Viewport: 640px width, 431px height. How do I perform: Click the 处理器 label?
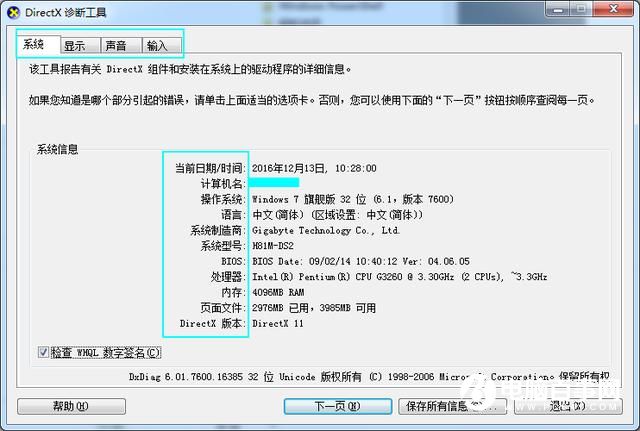[x=228, y=277]
